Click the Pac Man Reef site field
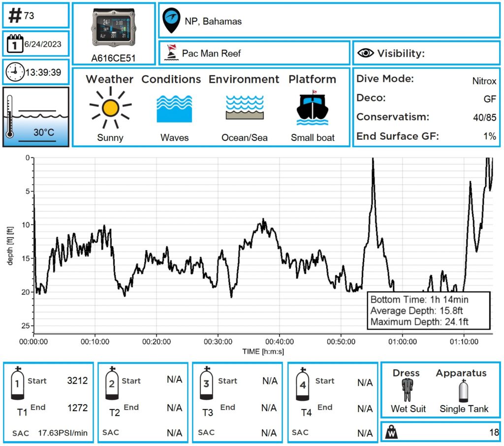Viewport: 504px width, 446px height. point(212,53)
